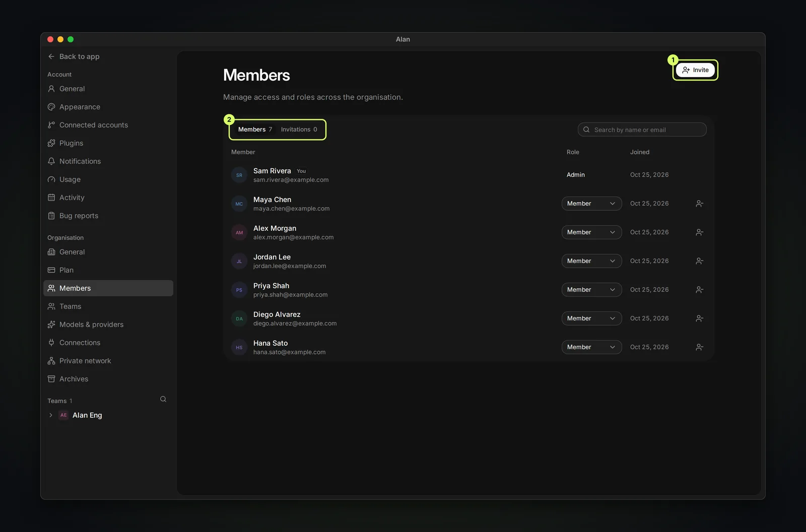Open Maya Chen's role dropdown
This screenshot has width=806, height=532.
(591, 204)
